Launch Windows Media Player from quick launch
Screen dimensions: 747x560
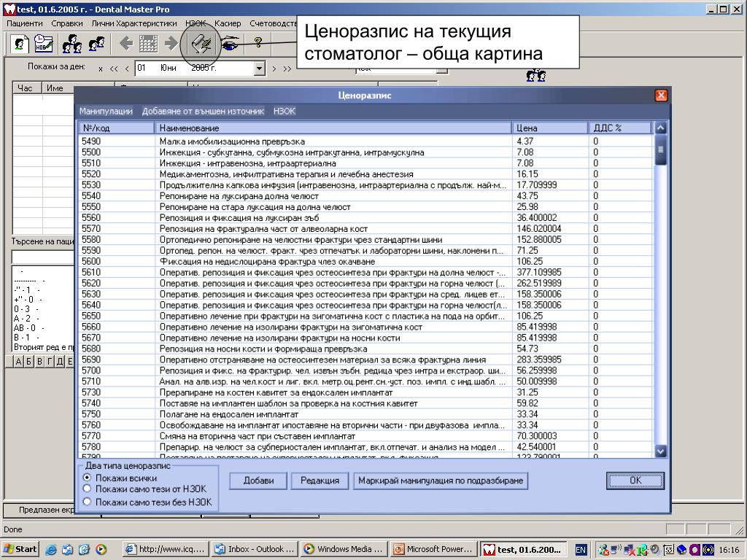click(101, 549)
